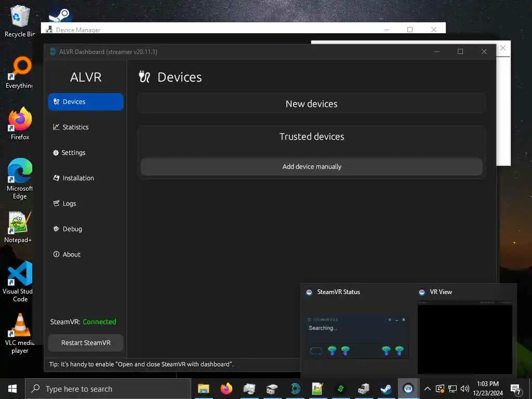Click the VR View preview title icon
Viewport: 532px width, 399px height.
point(422,292)
